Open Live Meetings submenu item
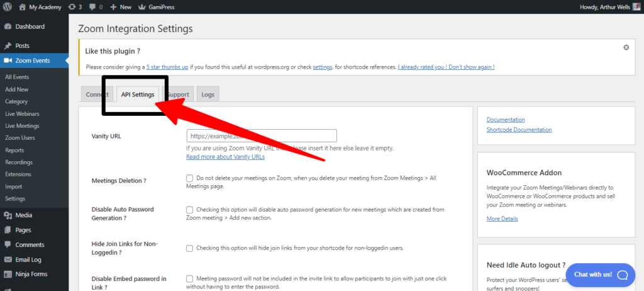The height and width of the screenshot is (291, 644). (x=22, y=125)
